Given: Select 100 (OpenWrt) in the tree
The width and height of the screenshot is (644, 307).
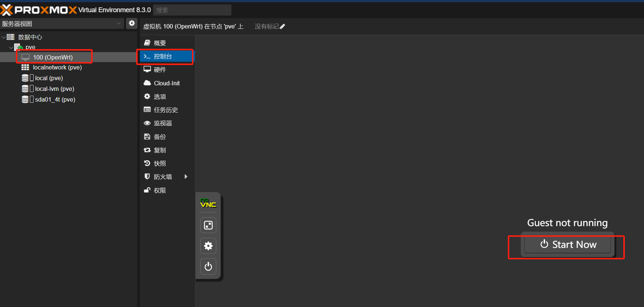Looking at the screenshot, I should pos(53,57).
